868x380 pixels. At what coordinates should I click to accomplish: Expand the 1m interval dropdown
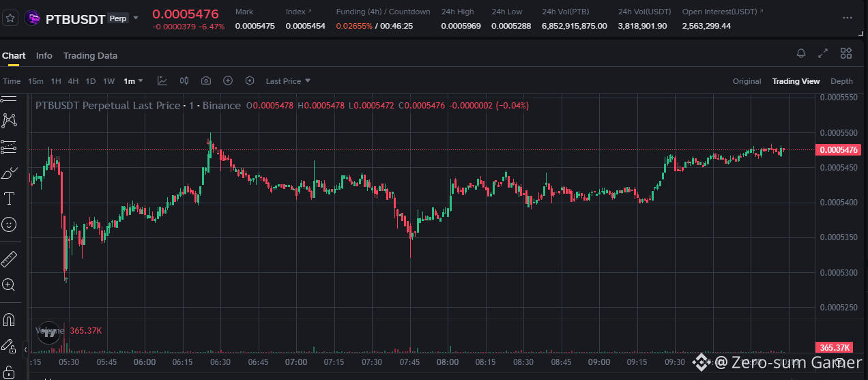133,81
